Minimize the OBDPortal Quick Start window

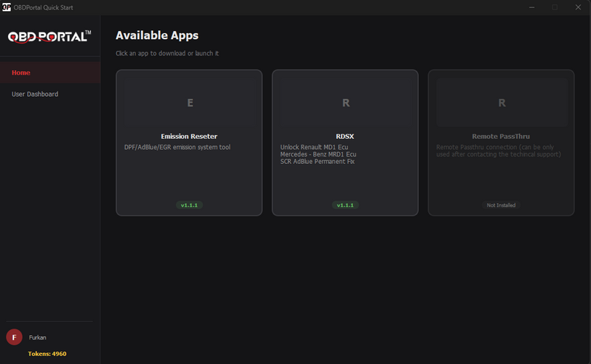click(x=531, y=7)
